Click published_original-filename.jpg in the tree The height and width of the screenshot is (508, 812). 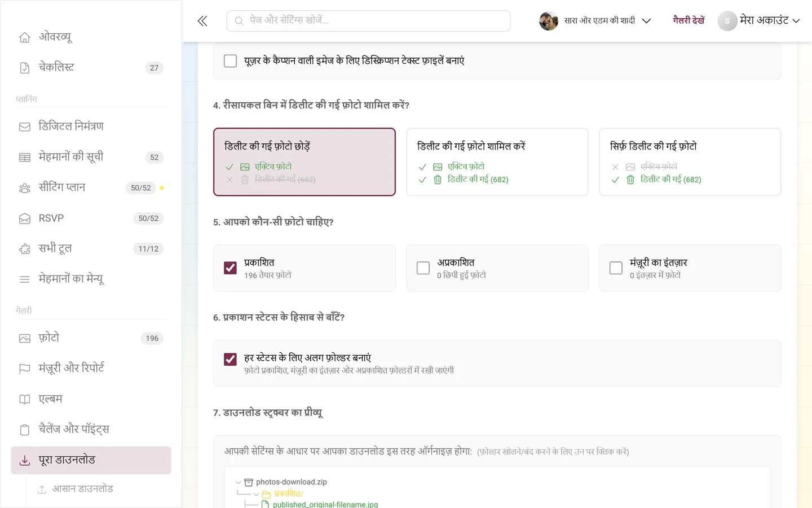click(x=325, y=504)
